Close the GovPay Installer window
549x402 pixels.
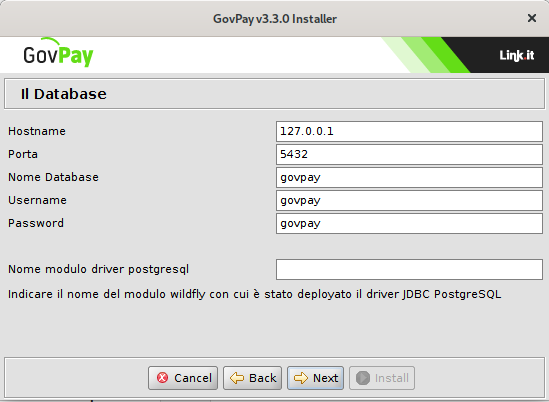(x=531, y=18)
